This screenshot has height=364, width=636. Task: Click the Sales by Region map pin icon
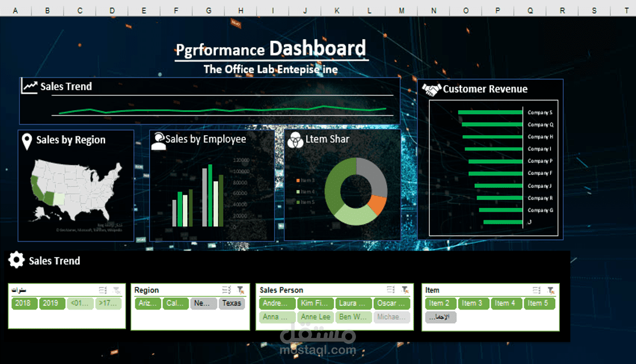[27, 141]
